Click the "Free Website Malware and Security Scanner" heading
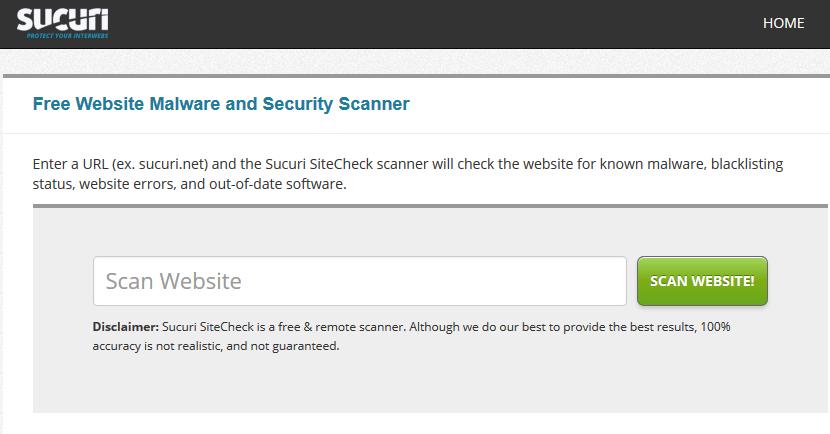This screenshot has height=434, width=830. click(x=221, y=104)
